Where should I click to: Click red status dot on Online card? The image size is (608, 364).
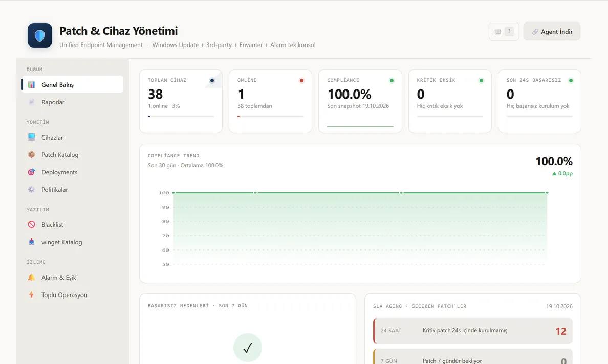(301, 81)
